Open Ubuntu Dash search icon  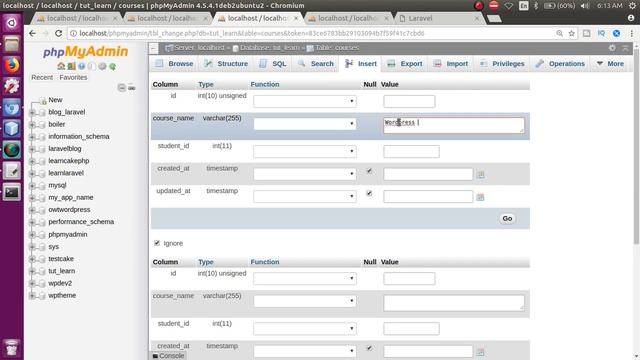(11, 23)
